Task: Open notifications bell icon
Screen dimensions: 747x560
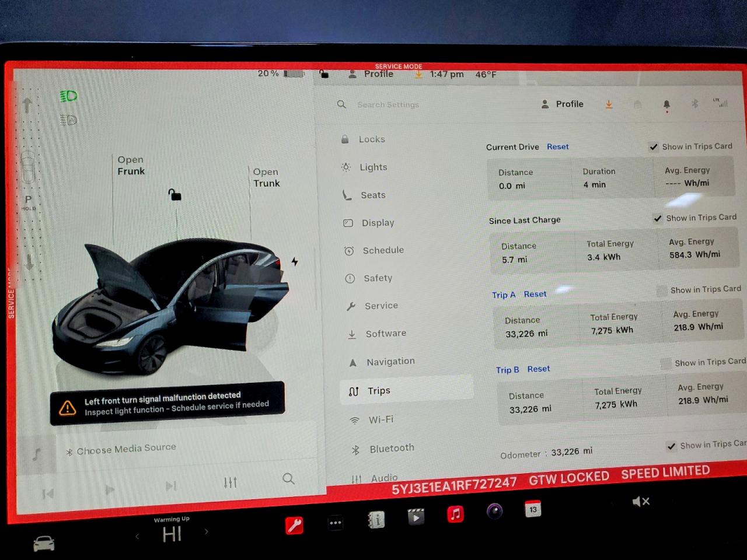Action: tap(666, 104)
